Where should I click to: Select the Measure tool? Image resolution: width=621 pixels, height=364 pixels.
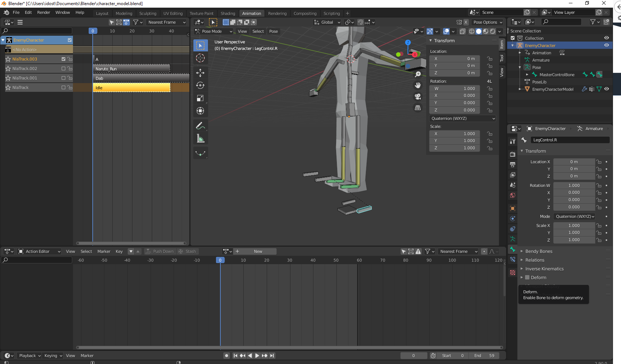200,138
